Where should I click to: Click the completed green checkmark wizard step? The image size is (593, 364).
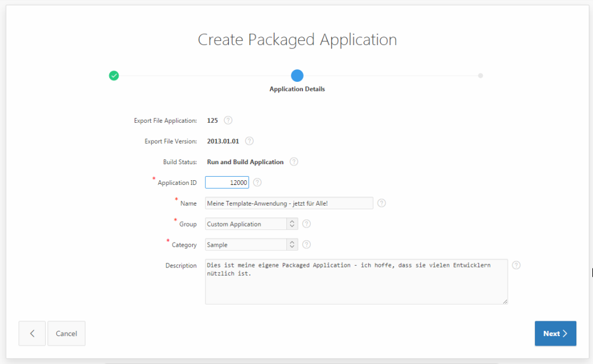[114, 76]
